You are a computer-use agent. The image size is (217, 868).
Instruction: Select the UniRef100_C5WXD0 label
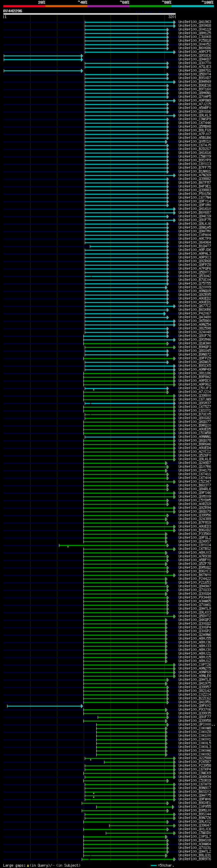click(195, 833)
